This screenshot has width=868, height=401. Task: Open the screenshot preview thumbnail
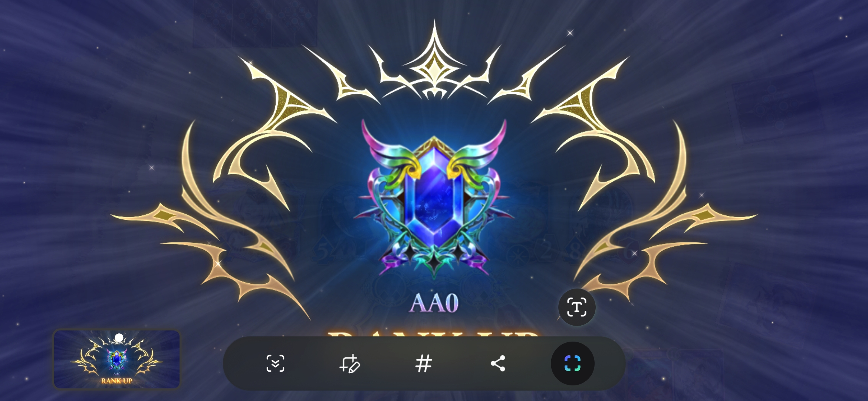pyautogui.click(x=117, y=359)
